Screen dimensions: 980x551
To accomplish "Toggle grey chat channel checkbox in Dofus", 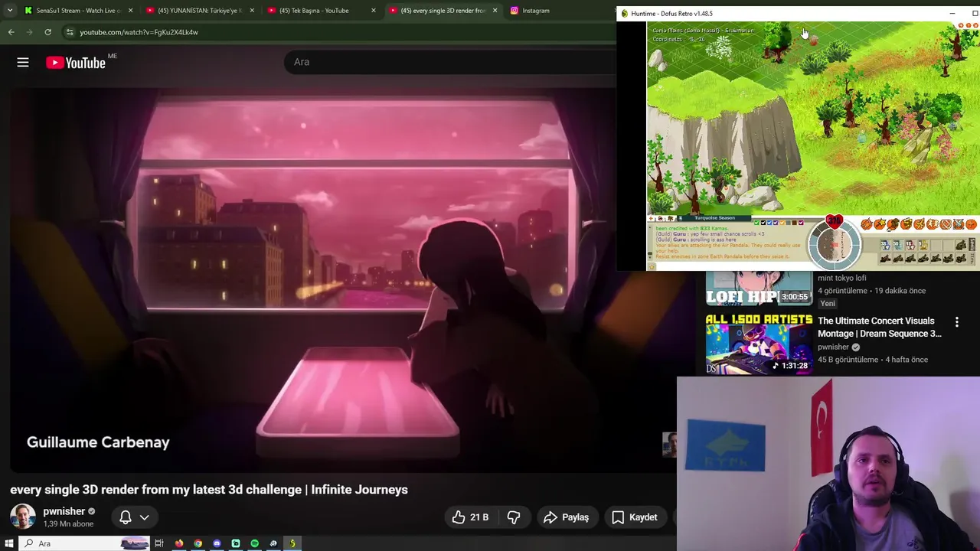I will [789, 223].
